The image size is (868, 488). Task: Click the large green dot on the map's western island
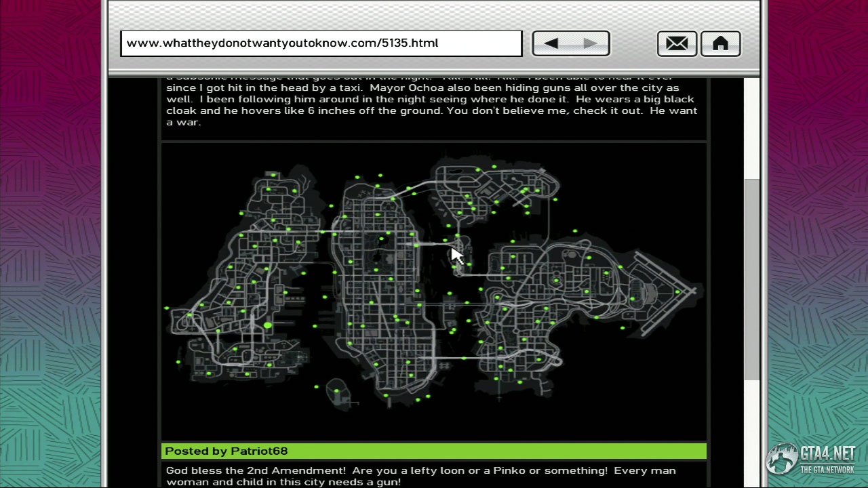click(x=269, y=327)
